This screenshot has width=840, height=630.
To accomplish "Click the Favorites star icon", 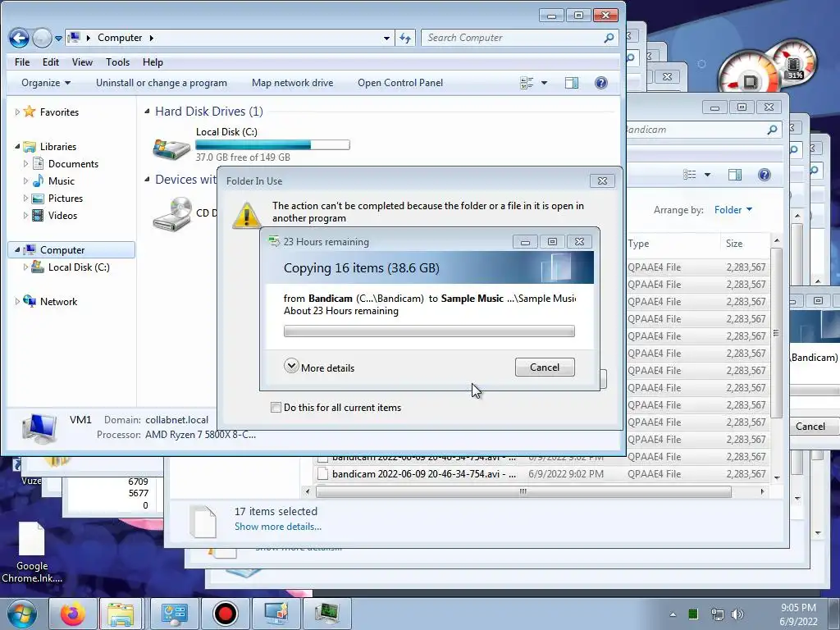I will coord(30,112).
